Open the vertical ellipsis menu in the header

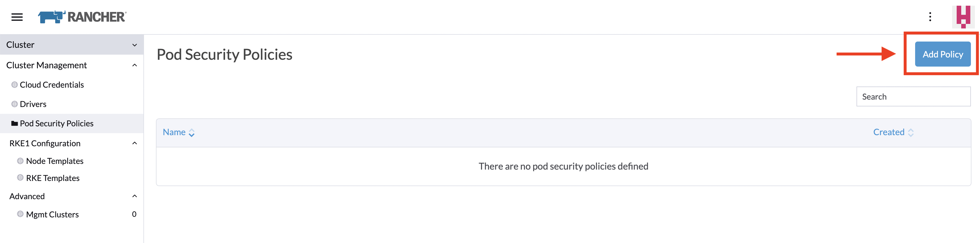pos(930,17)
